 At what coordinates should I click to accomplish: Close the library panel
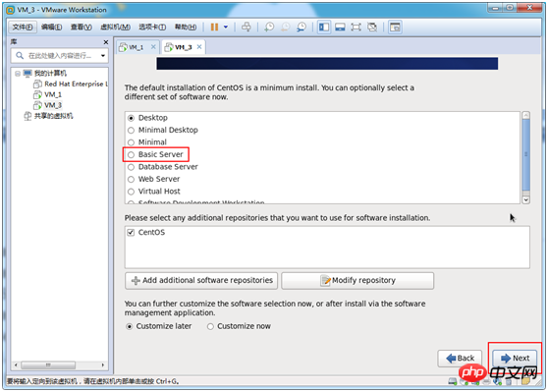[106, 42]
